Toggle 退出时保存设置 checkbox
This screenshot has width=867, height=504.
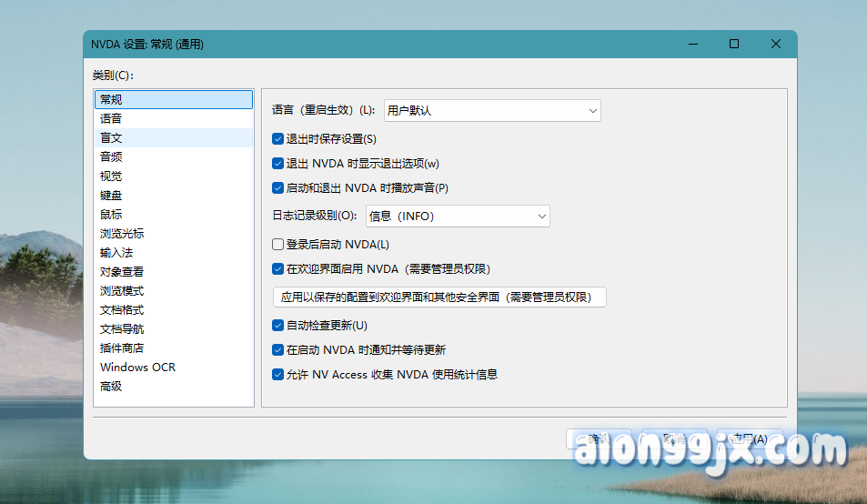coord(278,139)
